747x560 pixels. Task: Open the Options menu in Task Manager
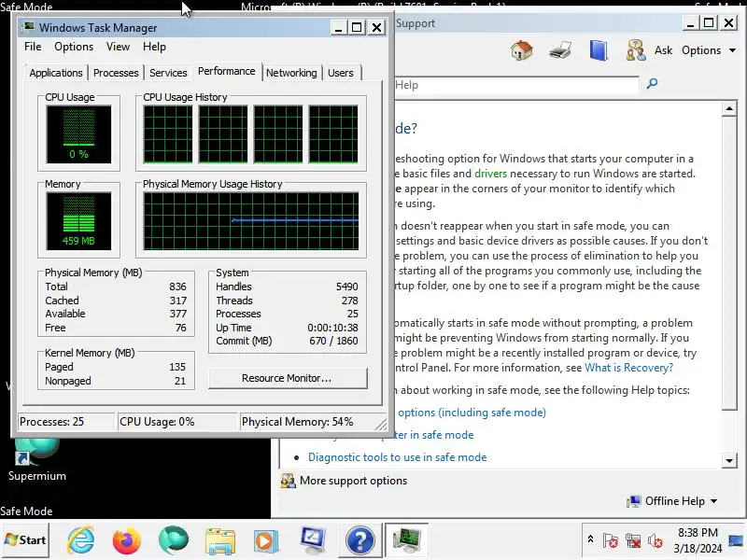pyautogui.click(x=74, y=47)
